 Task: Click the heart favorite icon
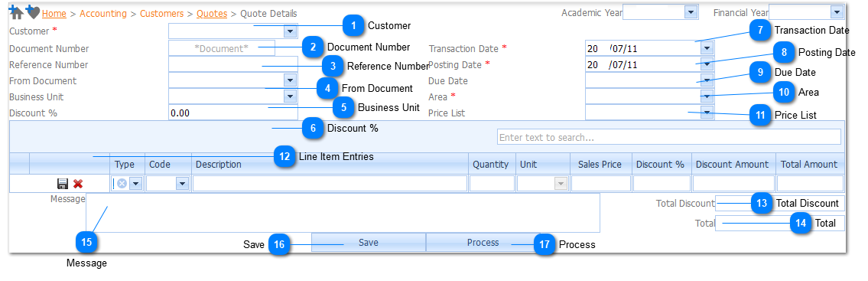tap(33, 12)
